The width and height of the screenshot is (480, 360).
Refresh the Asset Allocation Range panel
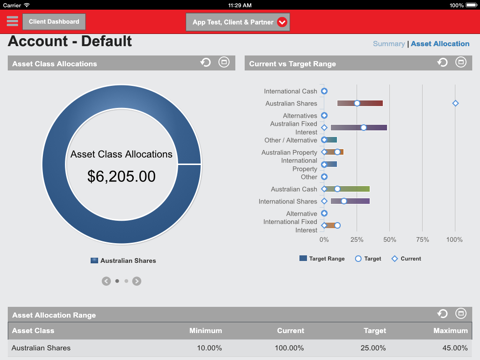[x=443, y=314]
